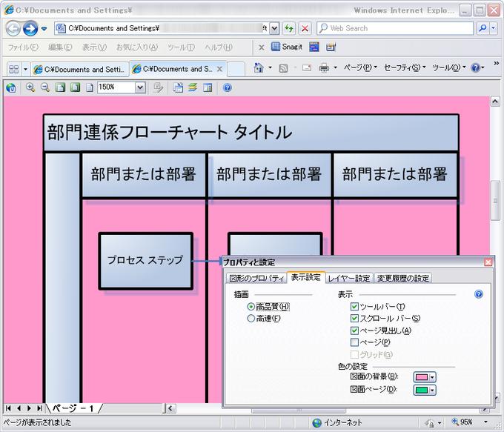Open the ツール(O) command bar menu
Screen dimensions: 504x432
pos(448,68)
